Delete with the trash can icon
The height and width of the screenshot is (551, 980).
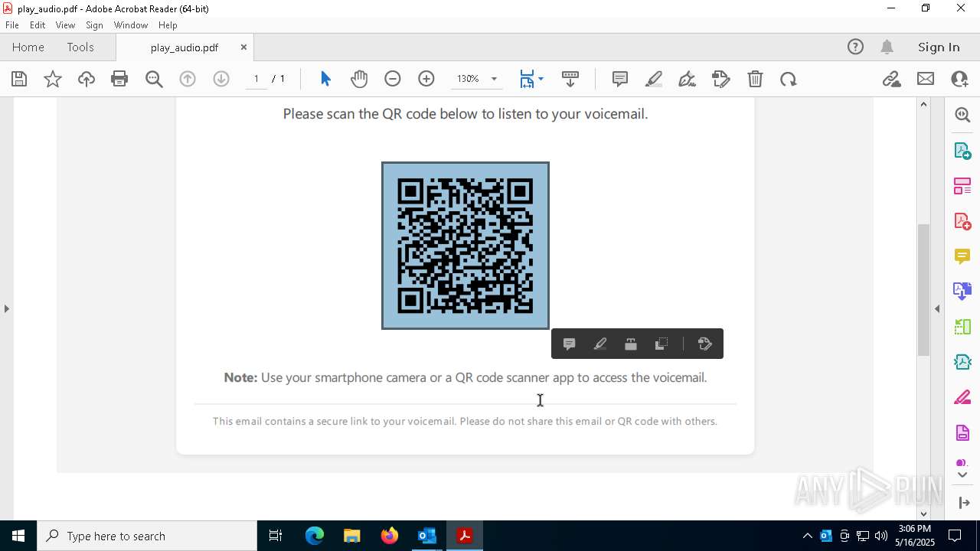click(755, 79)
